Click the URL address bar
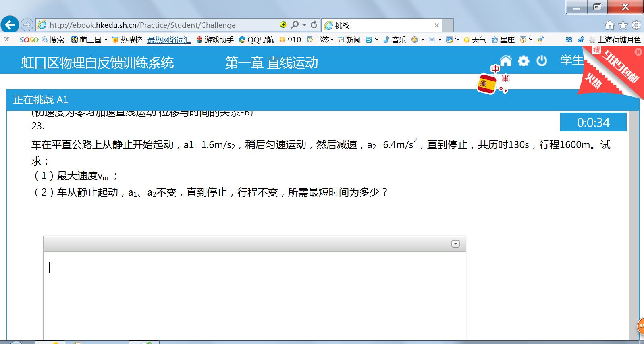This screenshot has width=644, height=344. pyautogui.click(x=157, y=25)
